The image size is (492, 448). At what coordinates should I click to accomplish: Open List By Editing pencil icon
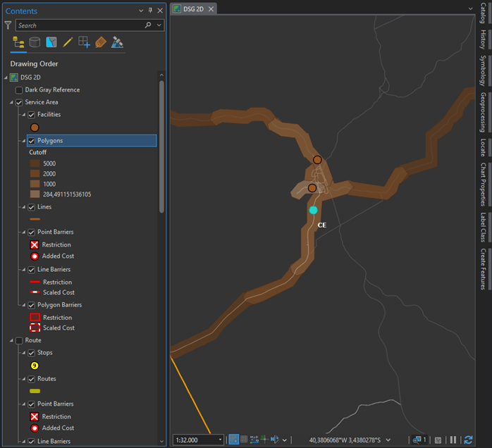point(68,42)
